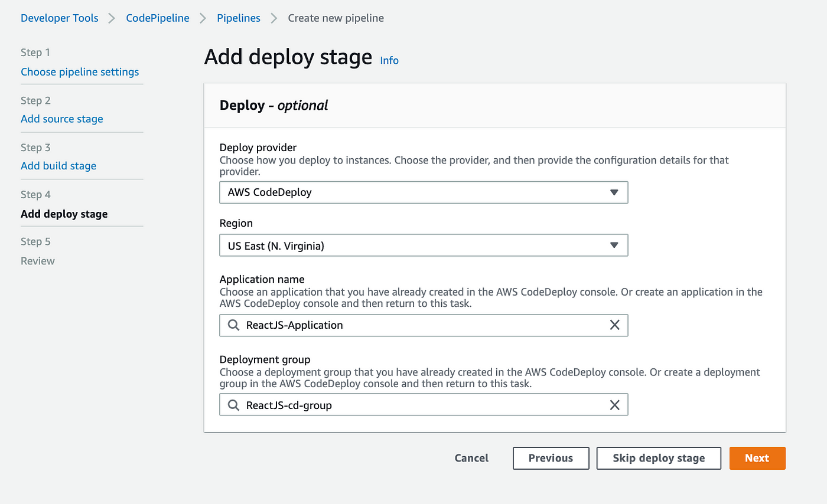Click the search icon in Application name field
This screenshot has width=827, height=504.
pos(234,325)
